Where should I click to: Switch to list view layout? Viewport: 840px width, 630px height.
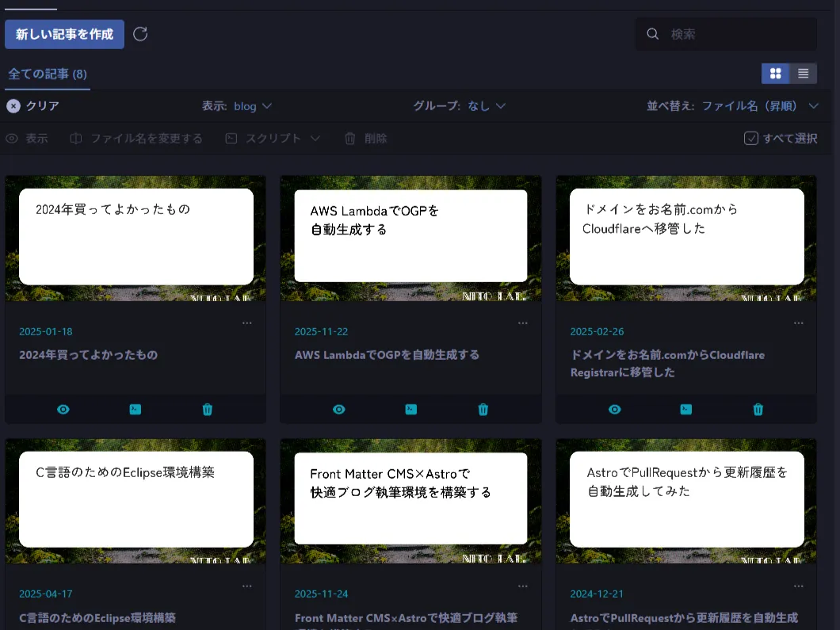(x=803, y=74)
